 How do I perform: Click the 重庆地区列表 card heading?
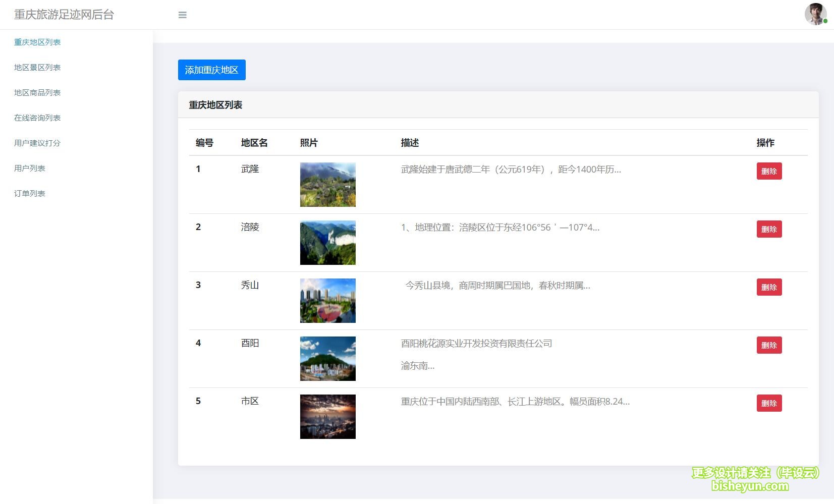pyautogui.click(x=215, y=105)
